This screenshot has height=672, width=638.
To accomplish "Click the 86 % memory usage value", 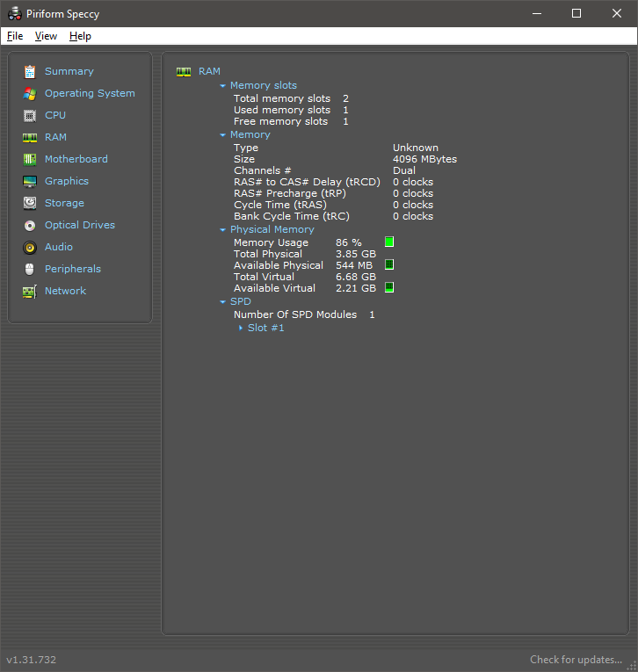I will coord(349,242).
